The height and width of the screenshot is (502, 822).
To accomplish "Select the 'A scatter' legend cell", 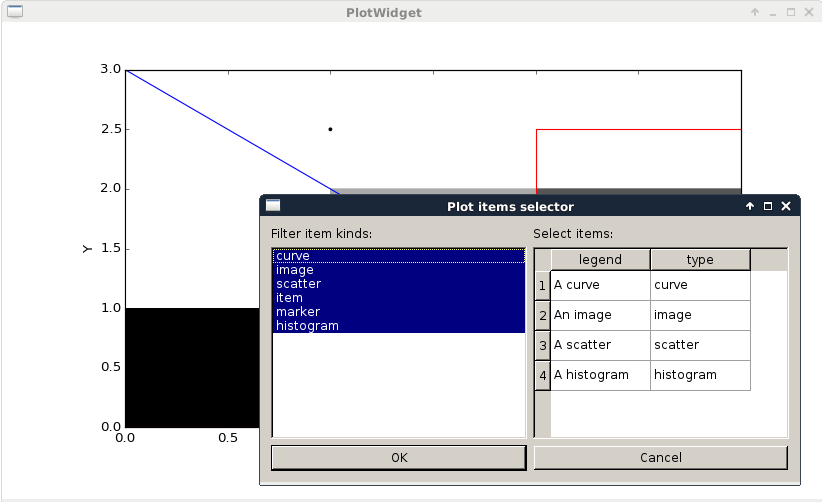I will 600,345.
